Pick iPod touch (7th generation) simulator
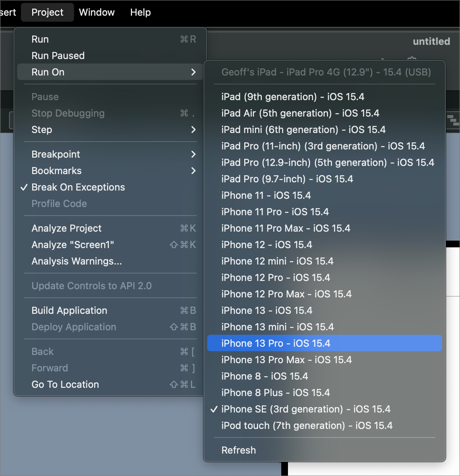Screen dimensions: 460x476 (x=307, y=426)
